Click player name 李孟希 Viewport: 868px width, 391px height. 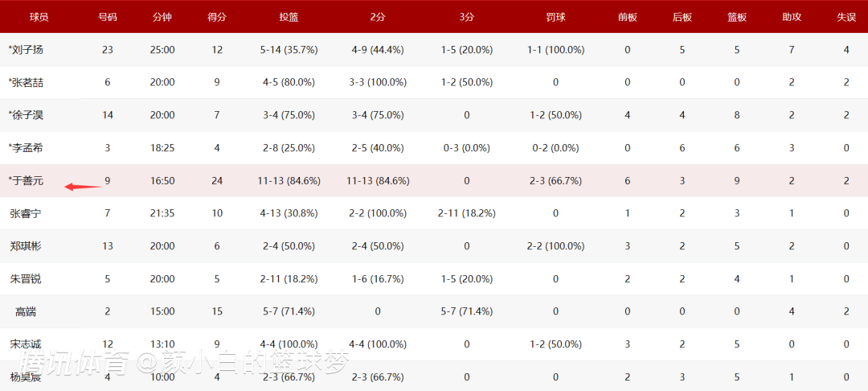(27, 148)
